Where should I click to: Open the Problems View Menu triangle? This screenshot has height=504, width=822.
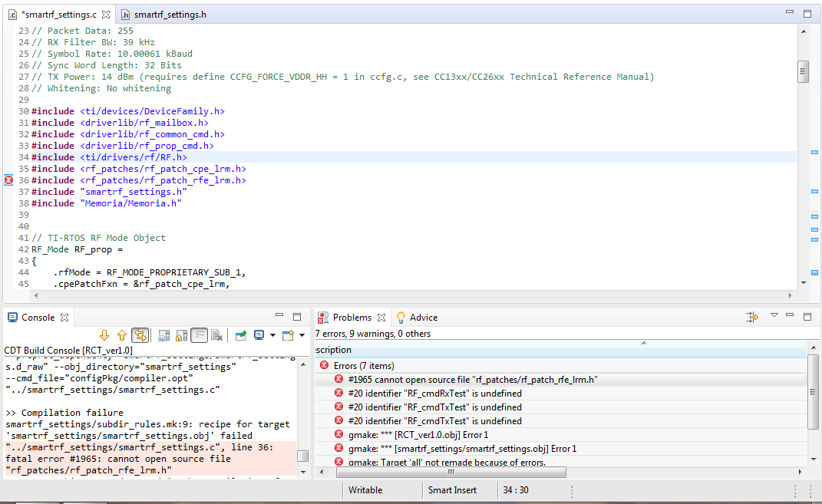774,315
